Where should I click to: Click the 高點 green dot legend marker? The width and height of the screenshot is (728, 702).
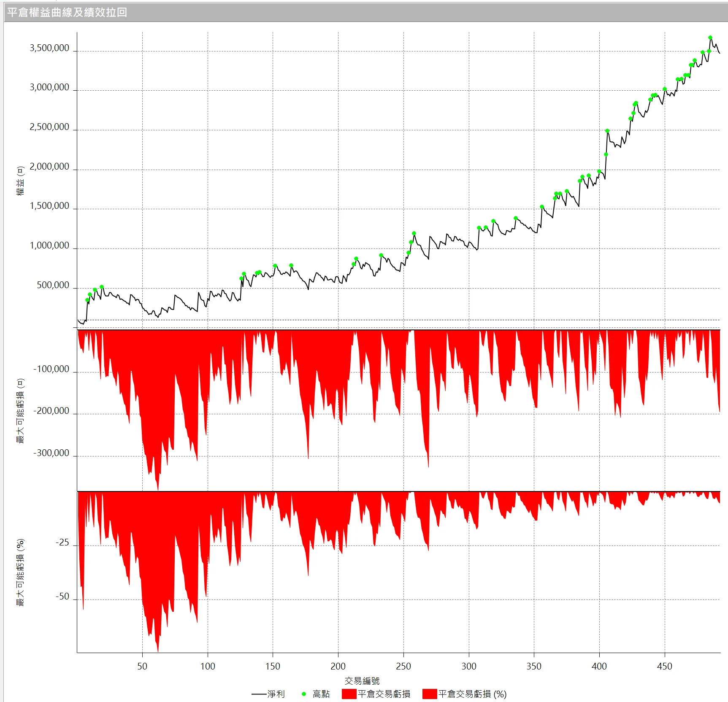(304, 694)
